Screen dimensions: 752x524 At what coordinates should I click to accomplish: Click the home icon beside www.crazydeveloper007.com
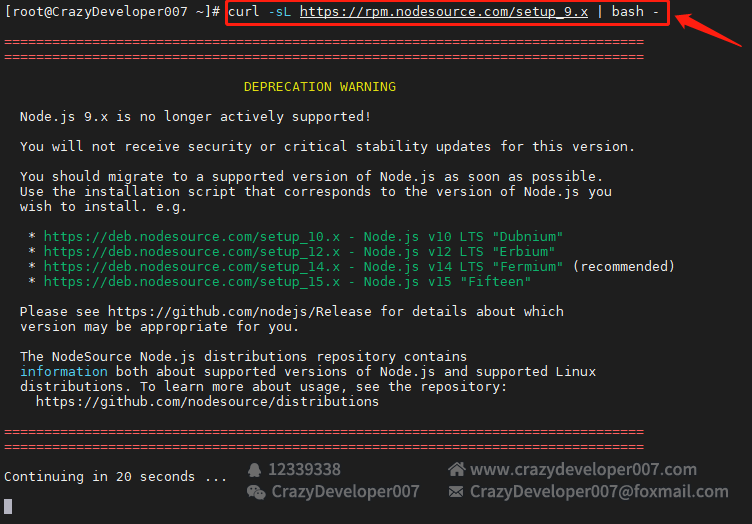[x=457, y=469]
